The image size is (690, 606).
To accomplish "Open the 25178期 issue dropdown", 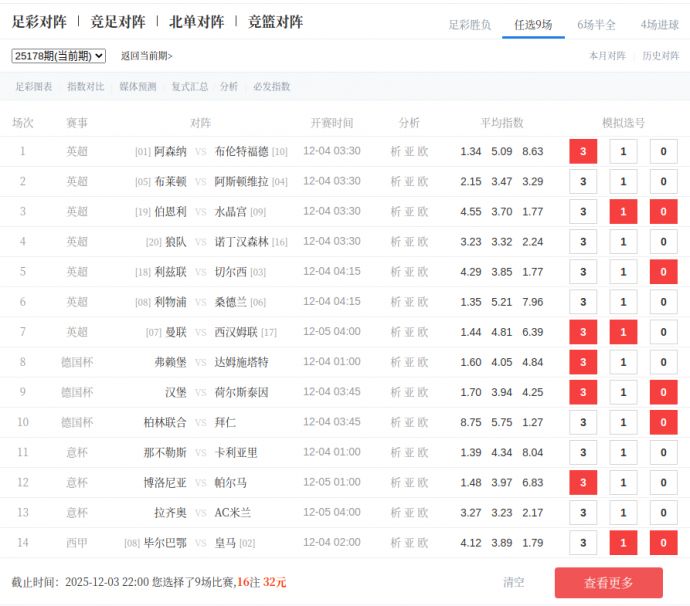I will tap(58, 56).
